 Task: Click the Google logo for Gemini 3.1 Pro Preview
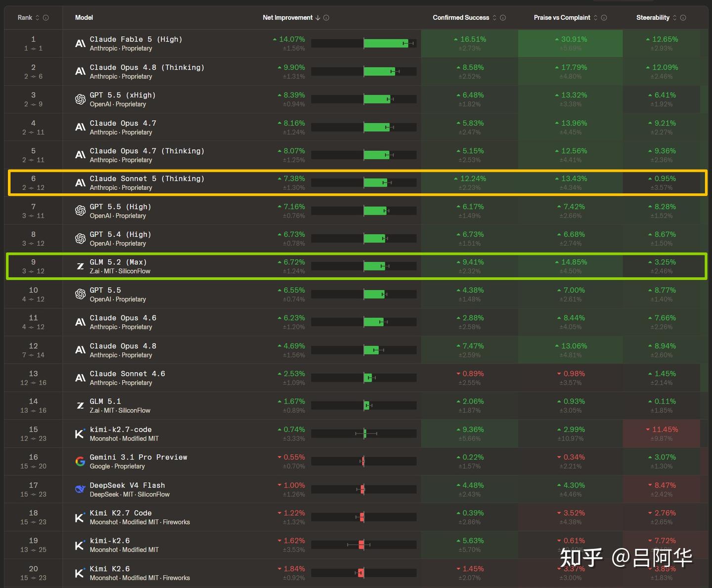[80, 461]
